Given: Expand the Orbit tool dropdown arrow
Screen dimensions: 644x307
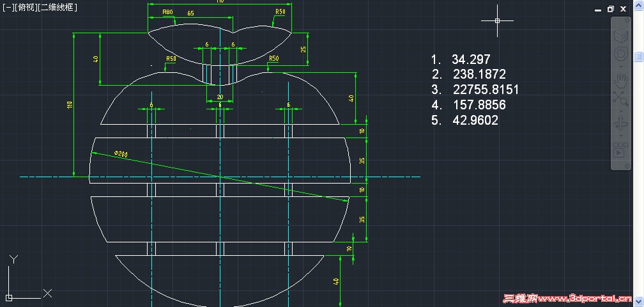Looking at the screenshot, I should (620, 136).
